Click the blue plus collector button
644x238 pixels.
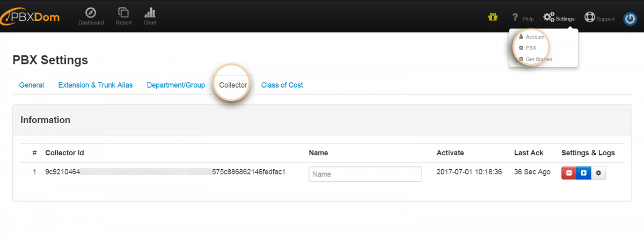tap(583, 173)
